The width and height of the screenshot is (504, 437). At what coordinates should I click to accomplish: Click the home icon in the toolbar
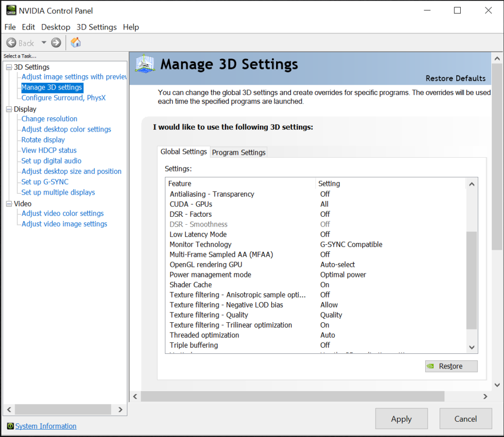tap(75, 42)
